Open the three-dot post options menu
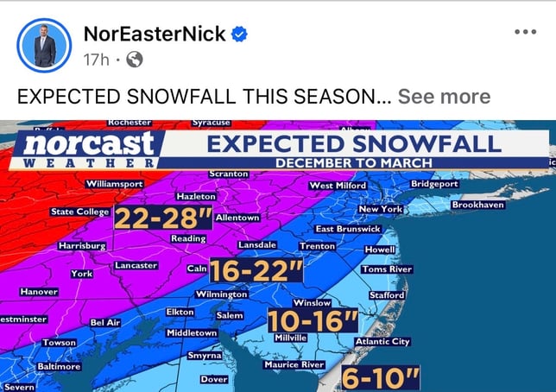556x392 pixels. click(x=525, y=33)
